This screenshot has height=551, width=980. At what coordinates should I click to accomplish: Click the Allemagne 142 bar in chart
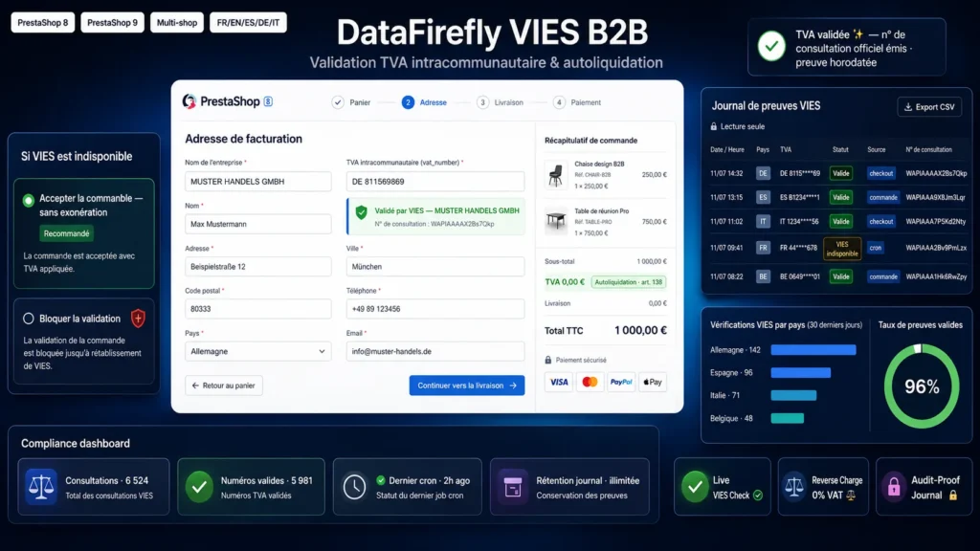click(x=813, y=350)
